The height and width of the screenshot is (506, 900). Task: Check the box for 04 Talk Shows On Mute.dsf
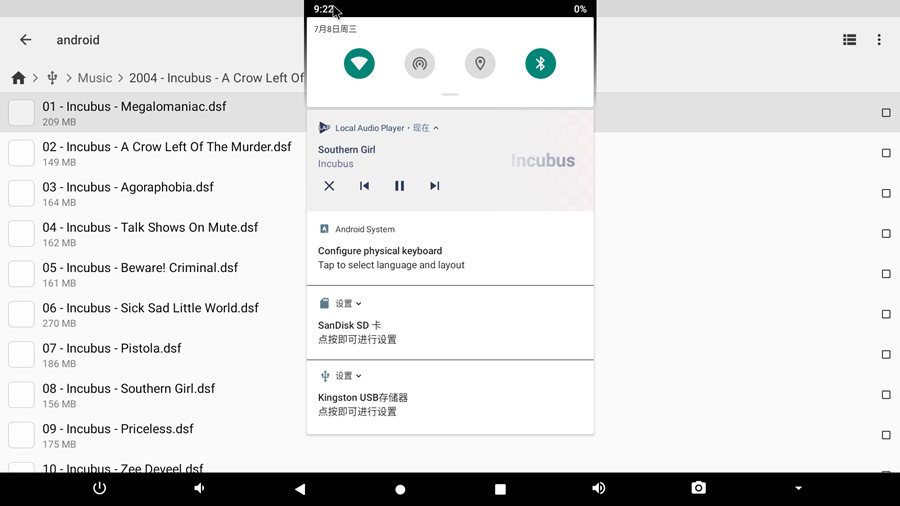click(x=886, y=233)
